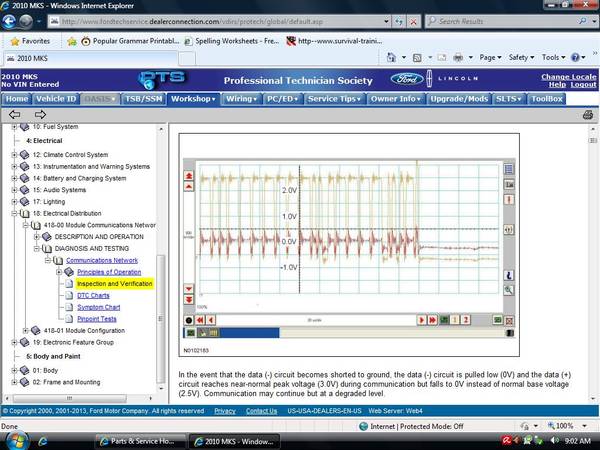Go back with the left arrow icon
This screenshot has height=450, width=600.
click(x=15, y=114)
